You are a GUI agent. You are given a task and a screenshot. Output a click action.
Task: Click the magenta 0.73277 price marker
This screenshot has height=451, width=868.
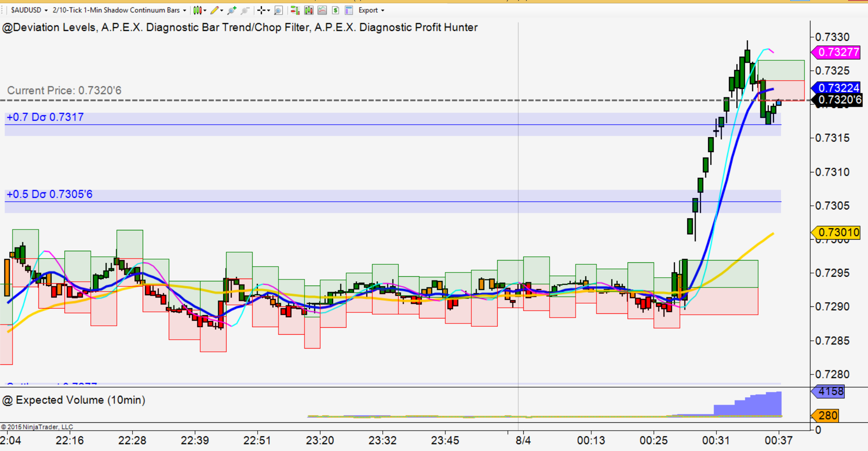(836, 52)
